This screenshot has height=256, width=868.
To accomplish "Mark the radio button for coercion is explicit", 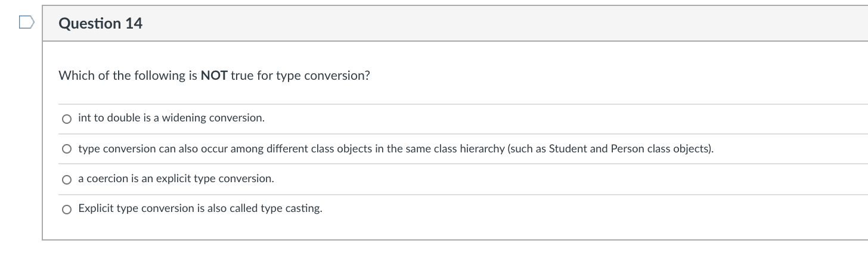I will [x=67, y=179].
